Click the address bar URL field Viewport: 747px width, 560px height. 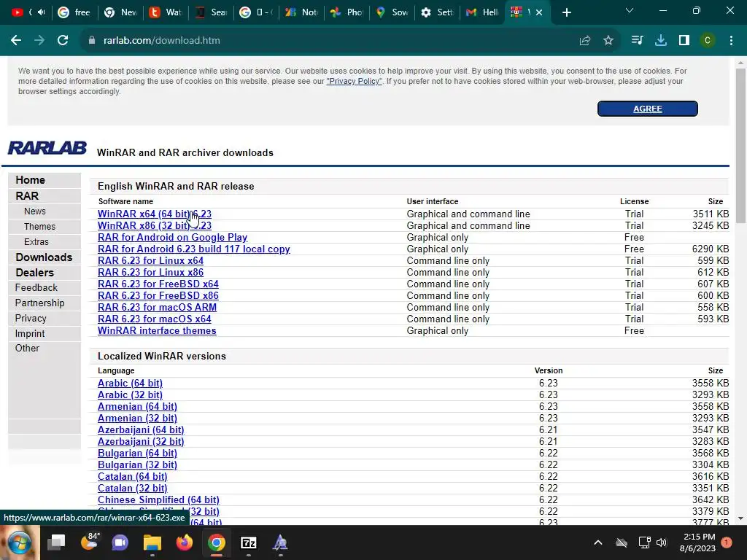(x=333, y=41)
